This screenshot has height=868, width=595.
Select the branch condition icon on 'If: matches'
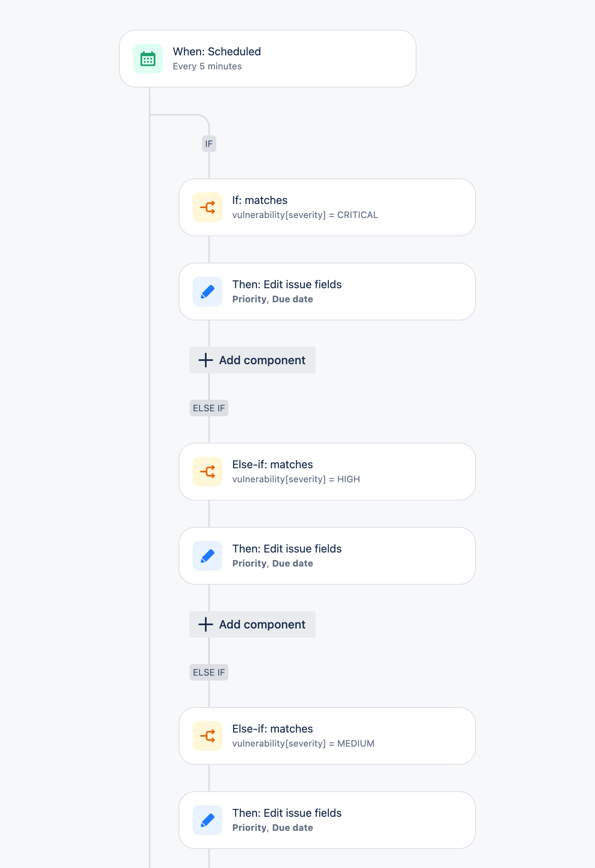[x=207, y=207]
